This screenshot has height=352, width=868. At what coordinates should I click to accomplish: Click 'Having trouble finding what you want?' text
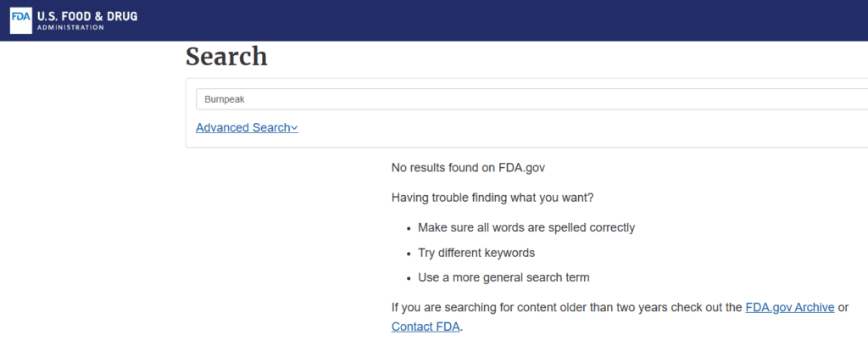click(492, 198)
